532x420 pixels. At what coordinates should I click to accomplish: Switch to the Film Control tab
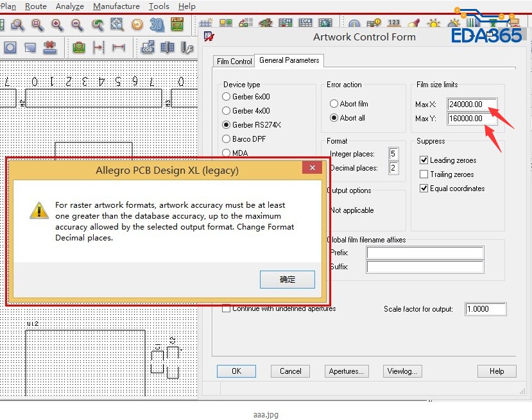234,62
